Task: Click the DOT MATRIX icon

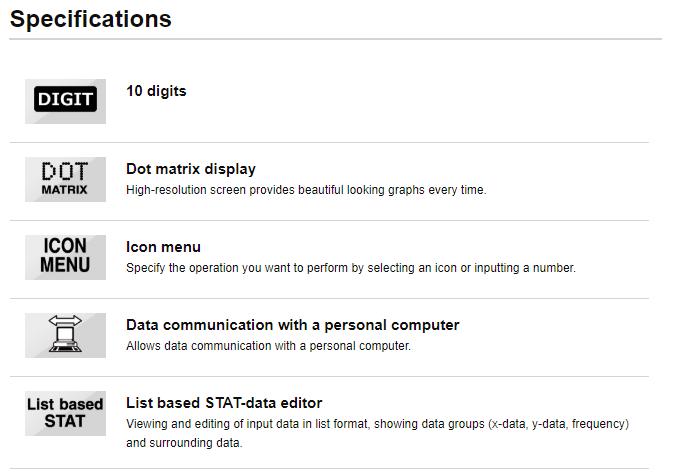Action: [65, 179]
